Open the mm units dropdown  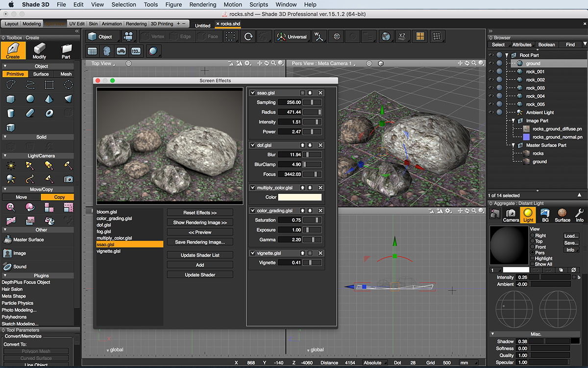[468, 363]
